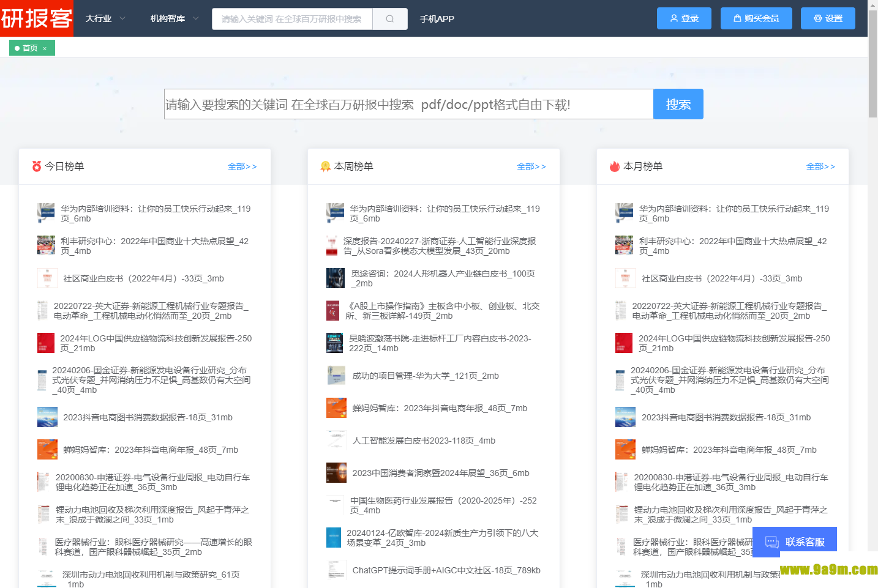Screen dimensions: 878x588
Task: Open 利丰研究中心 thumbnail in 本月榜单
Action: pyautogui.click(x=624, y=245)
